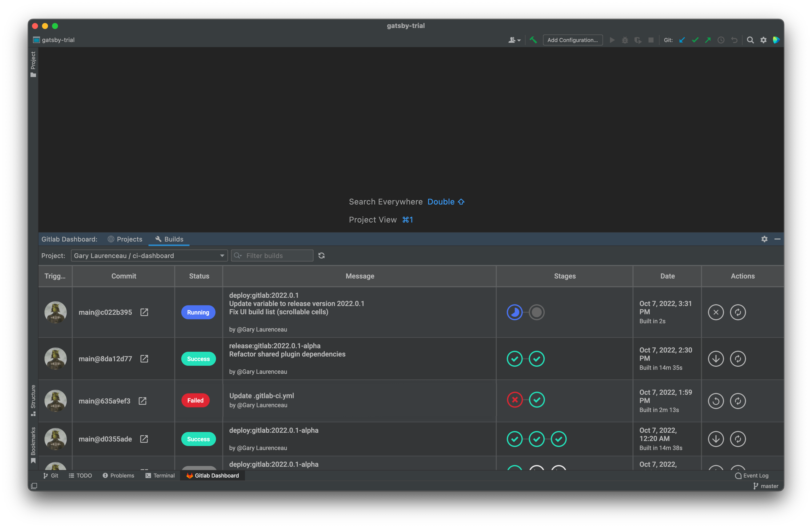Open IDE settings via the gear icon
Image resolution: width=812 pixels, height=528 pixels.
(x=763, y=40)
